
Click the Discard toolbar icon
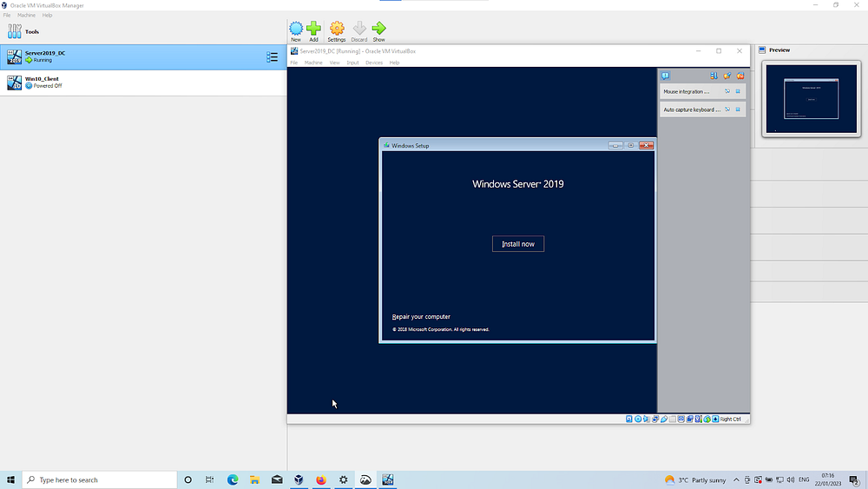(359, 31)
